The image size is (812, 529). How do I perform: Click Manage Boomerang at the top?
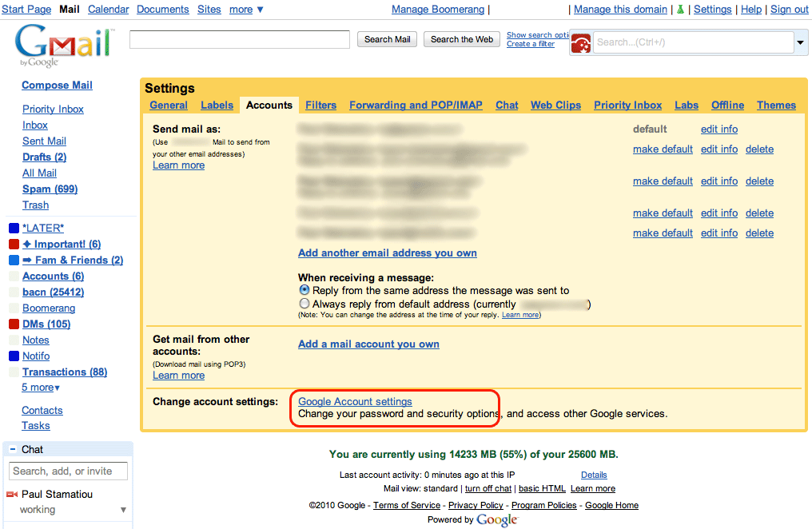pos(438,10)
